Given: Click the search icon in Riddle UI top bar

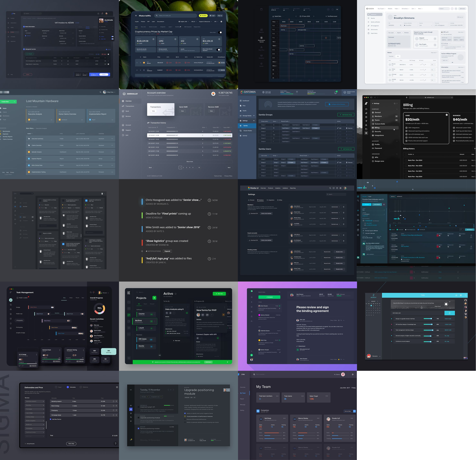Looking at the screenshot, I should (x=330, y=188).
